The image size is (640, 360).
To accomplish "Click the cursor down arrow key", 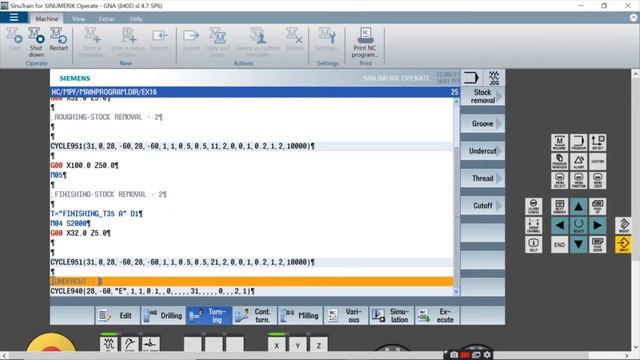I will pos(578,244).
